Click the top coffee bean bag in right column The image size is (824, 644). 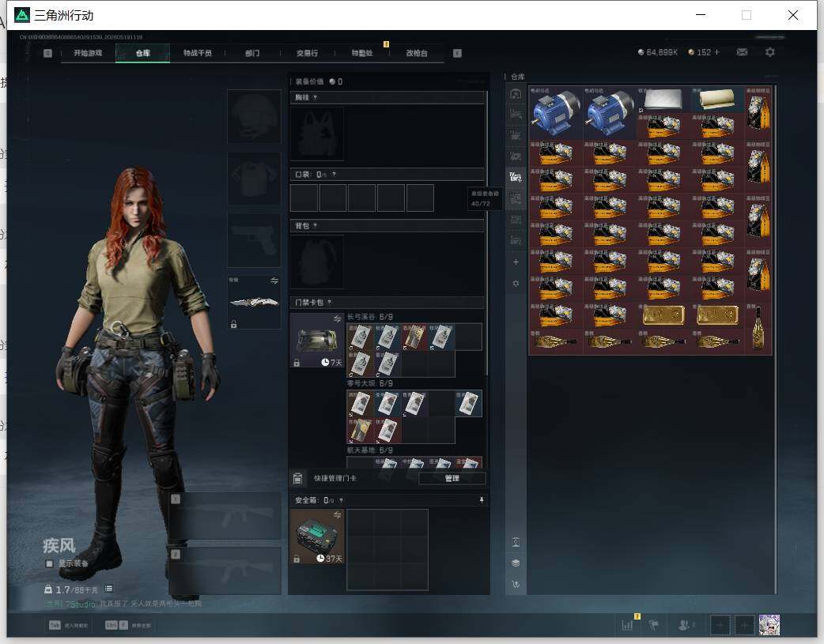click(758, 113)
